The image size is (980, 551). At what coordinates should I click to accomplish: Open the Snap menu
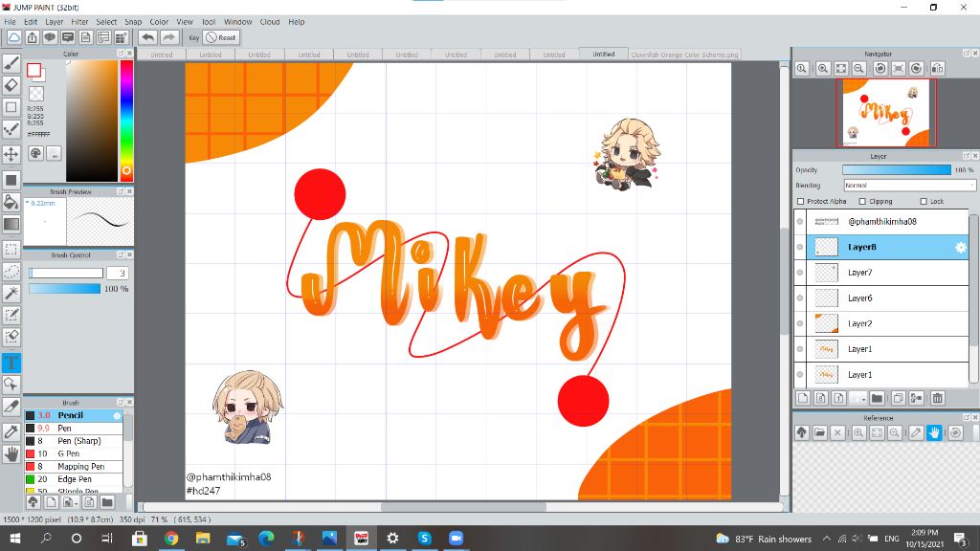point(133,22)
